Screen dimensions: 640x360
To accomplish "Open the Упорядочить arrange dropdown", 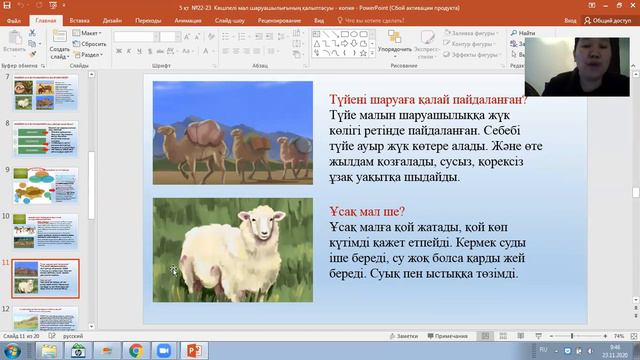I will tap(394, 44).
